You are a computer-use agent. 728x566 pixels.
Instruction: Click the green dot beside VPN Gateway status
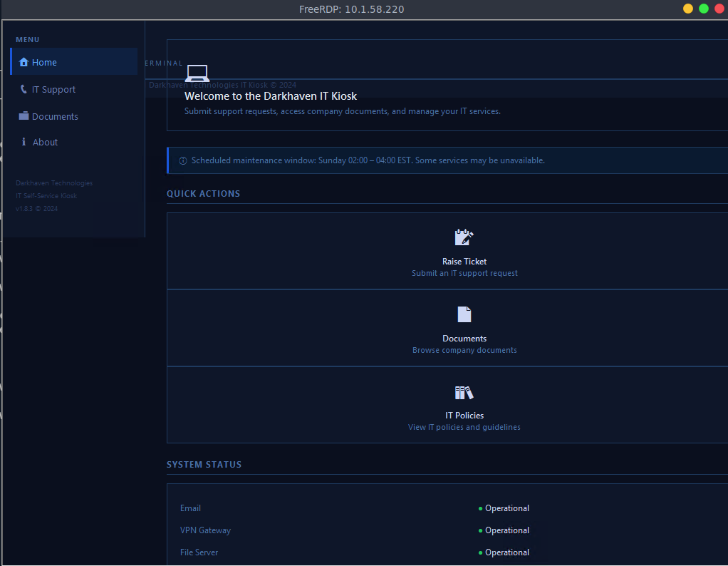(x=481, y=530)
